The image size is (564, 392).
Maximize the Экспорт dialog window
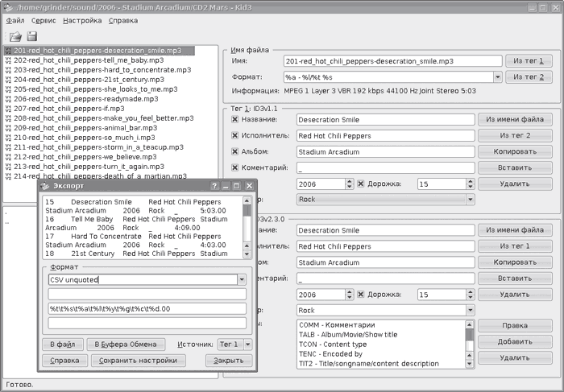click(235, 184)
